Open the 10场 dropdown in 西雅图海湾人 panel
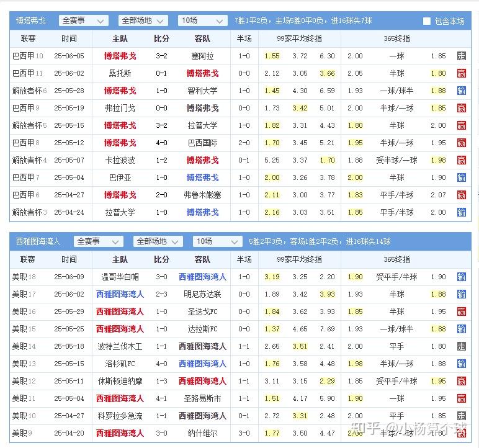The height and width of the screenshot is (448, 479). (x=218, y=241)
